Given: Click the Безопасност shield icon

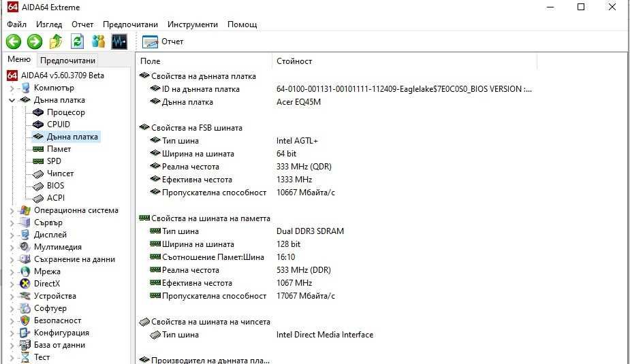Looking at the screenshot, I should [25, 320].
